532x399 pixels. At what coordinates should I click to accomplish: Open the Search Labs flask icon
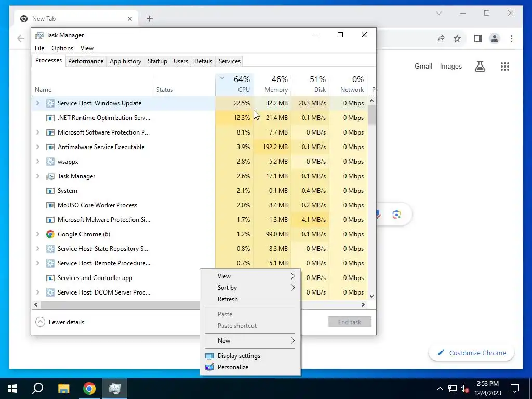(480, 66)
